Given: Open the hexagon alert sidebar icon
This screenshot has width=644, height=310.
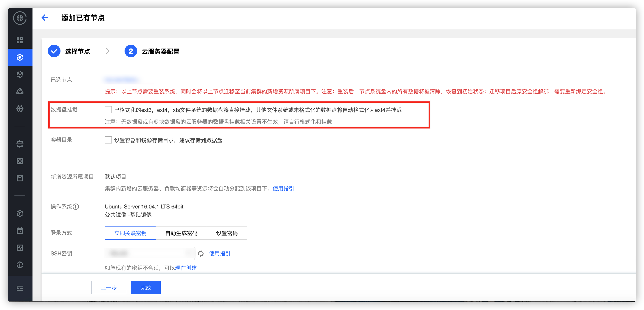Looking at the screenshot, I should pyautogui.click(x=20, y=265).
